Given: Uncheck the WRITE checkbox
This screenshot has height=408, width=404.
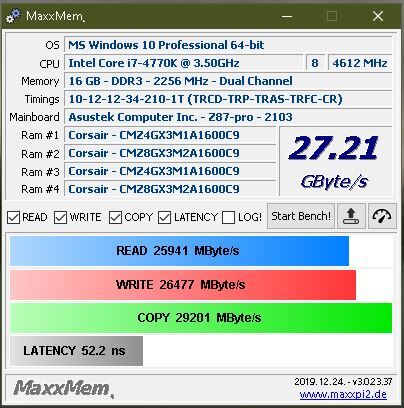Looking at the screenshot, I should [x=61, y=217].
